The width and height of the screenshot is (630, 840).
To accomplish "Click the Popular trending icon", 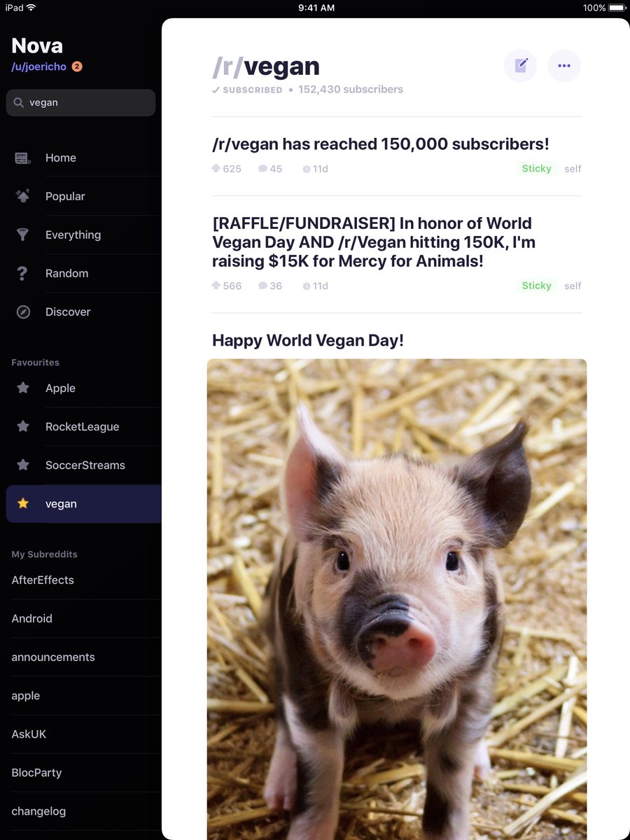I will point(23,197).
